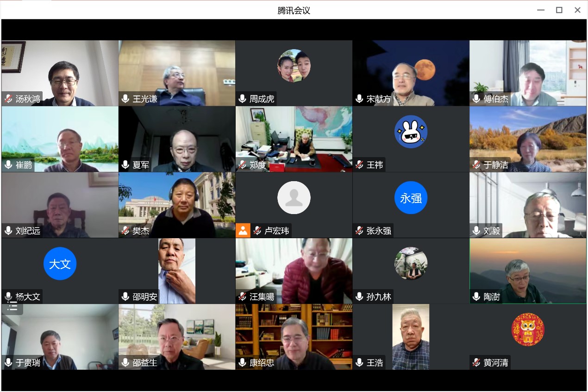Viewport: 588px width, 392px height.
Task: Maximize the 腾讯会议 window
Action: (x=559, y=10)
